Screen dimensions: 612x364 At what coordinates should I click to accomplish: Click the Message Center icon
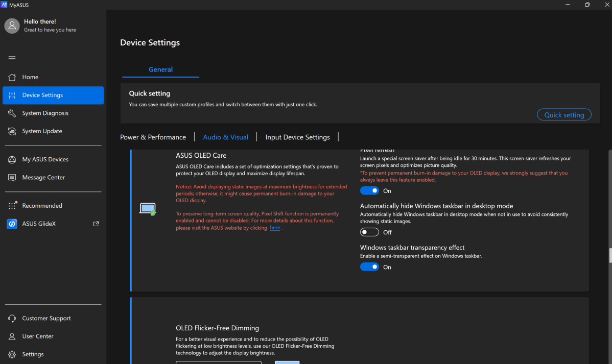12,178
